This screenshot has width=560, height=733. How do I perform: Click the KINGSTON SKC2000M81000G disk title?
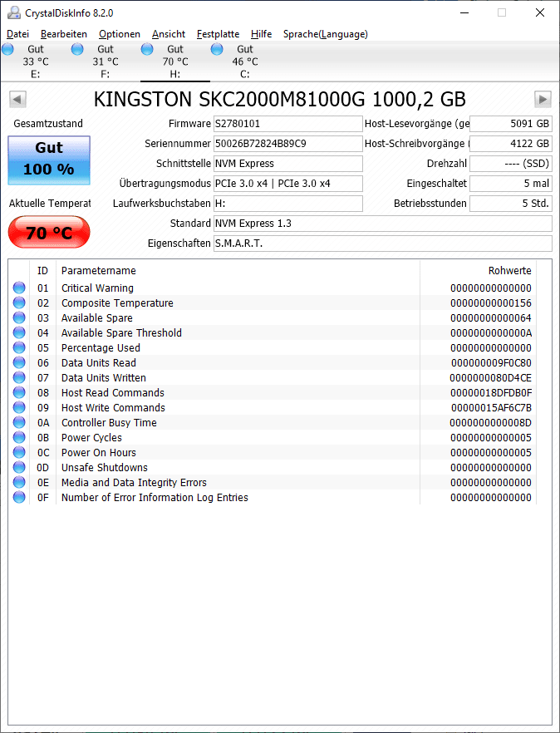[x=279, y=99]
